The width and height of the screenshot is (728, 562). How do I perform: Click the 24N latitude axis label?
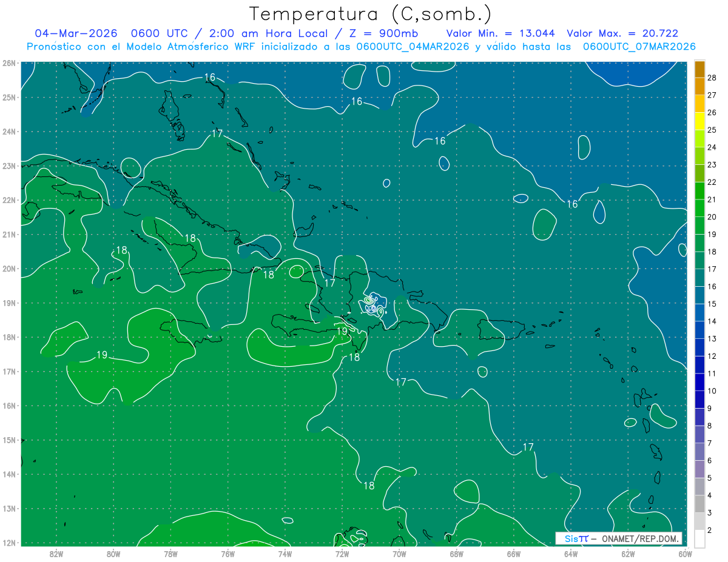(x=9, y=132)
